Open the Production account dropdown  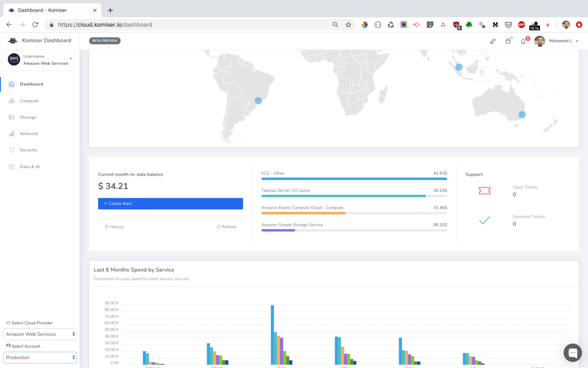[x=40, y=357]
